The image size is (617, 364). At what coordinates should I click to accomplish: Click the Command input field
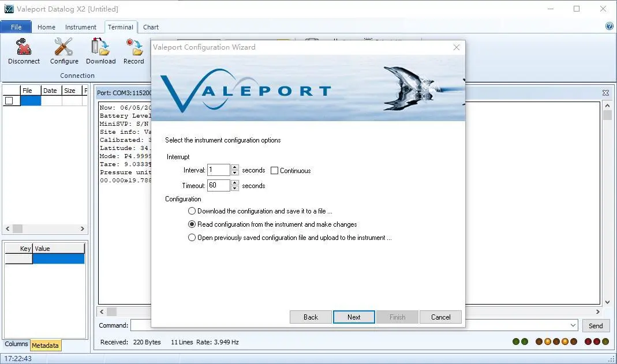tap(350, 325)
